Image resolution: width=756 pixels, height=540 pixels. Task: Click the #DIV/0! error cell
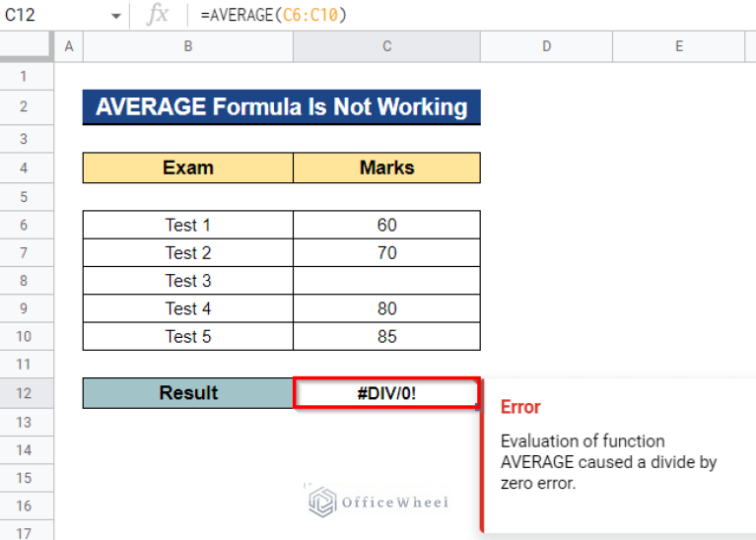point(386,393)
